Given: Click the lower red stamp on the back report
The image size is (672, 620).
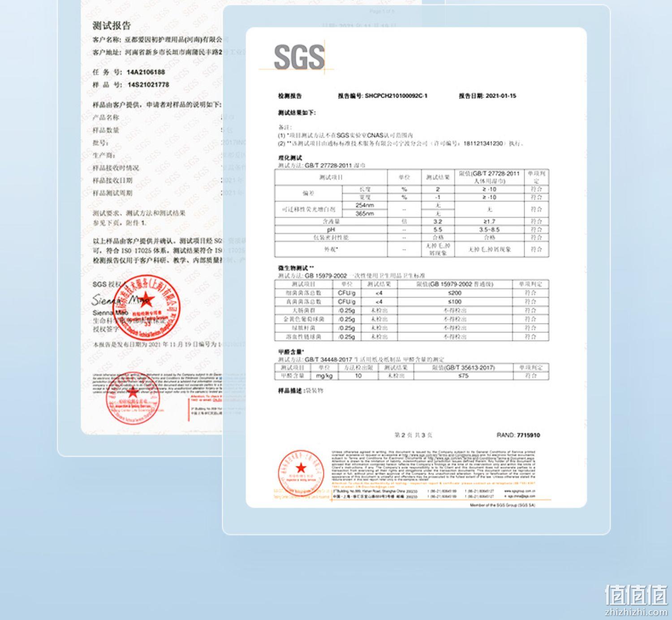Looking at the screenshot, I should pyautogui.click(x=133, y=399).
